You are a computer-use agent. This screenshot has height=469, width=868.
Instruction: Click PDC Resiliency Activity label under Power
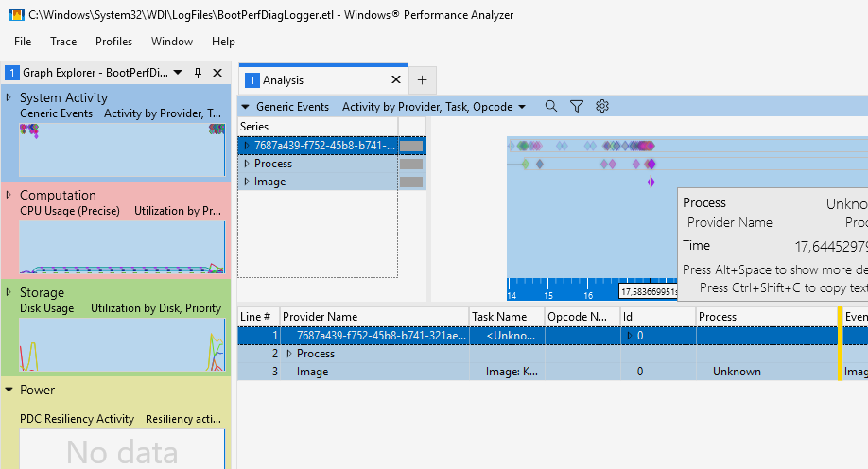tap(77, 419)
